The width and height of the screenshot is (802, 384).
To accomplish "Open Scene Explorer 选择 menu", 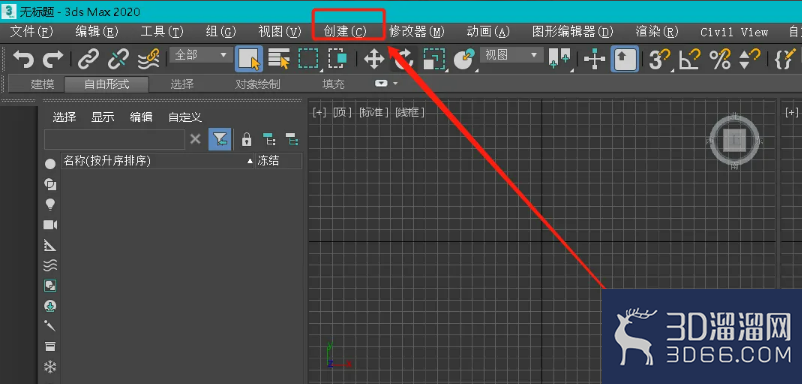I will click(64, 117).
